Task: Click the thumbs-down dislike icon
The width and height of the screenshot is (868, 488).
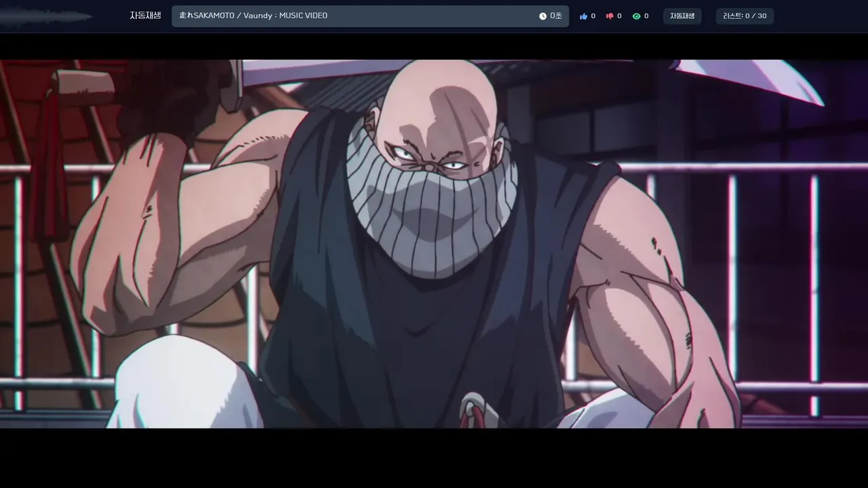Action: click(x=610, y=16)
